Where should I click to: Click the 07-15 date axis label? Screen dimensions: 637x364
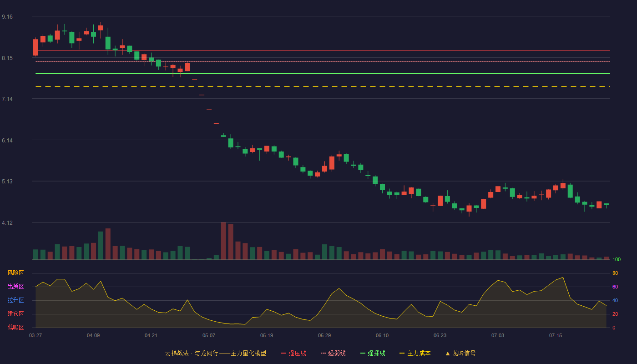coord(556,335)
